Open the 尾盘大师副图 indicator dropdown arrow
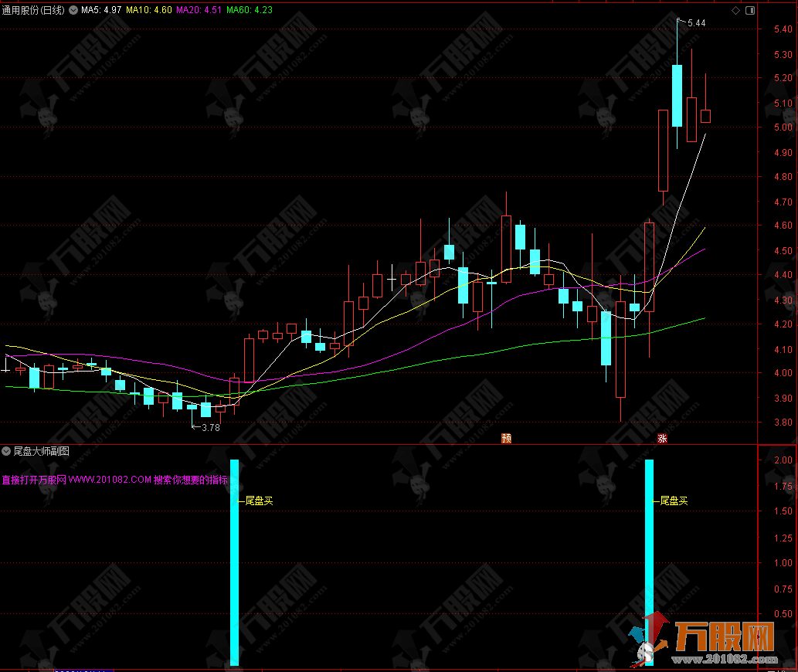 pos(6,451)
